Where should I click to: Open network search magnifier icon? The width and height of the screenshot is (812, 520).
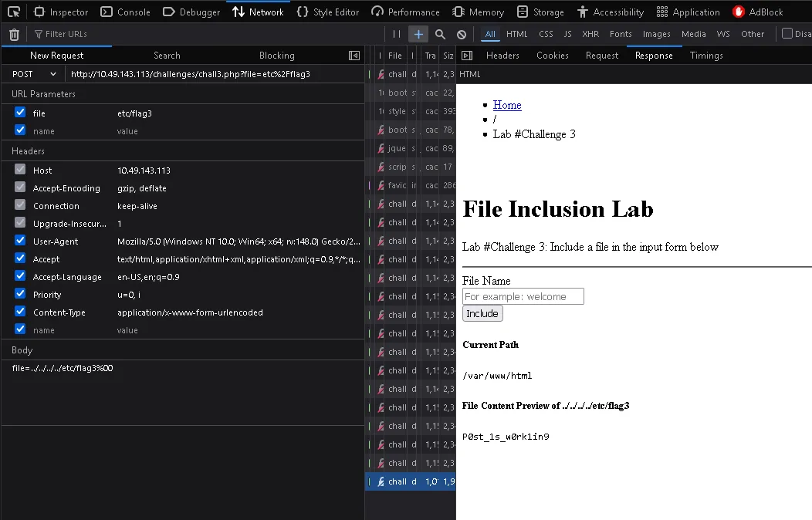(x=440, y=34)
